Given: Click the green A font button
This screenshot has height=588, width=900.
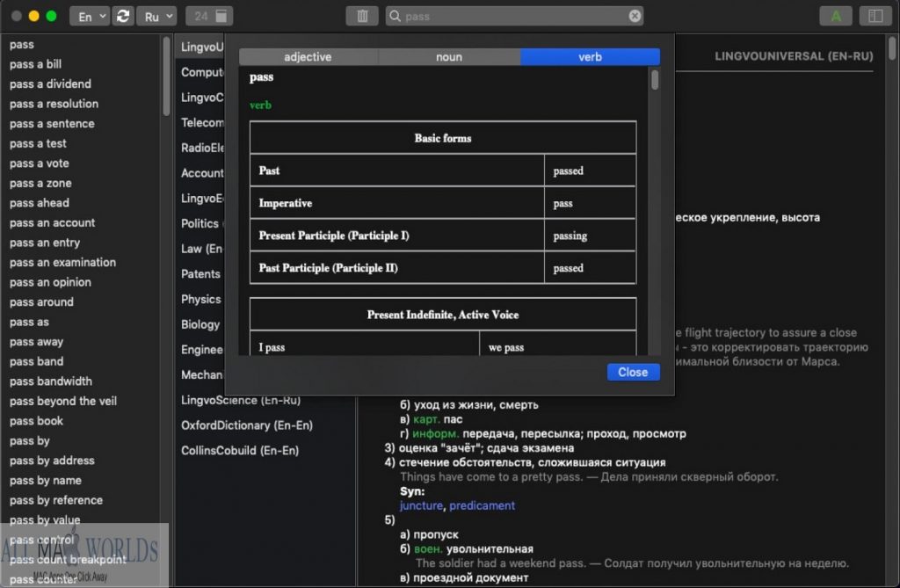Looking at the screenshot, I should click(835, 16).
